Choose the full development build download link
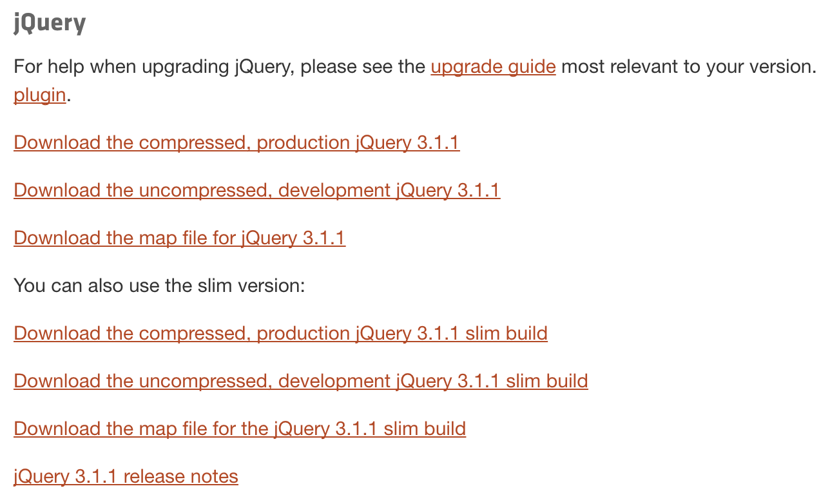This screenshot has height=504, width=821. pos(256,190)
